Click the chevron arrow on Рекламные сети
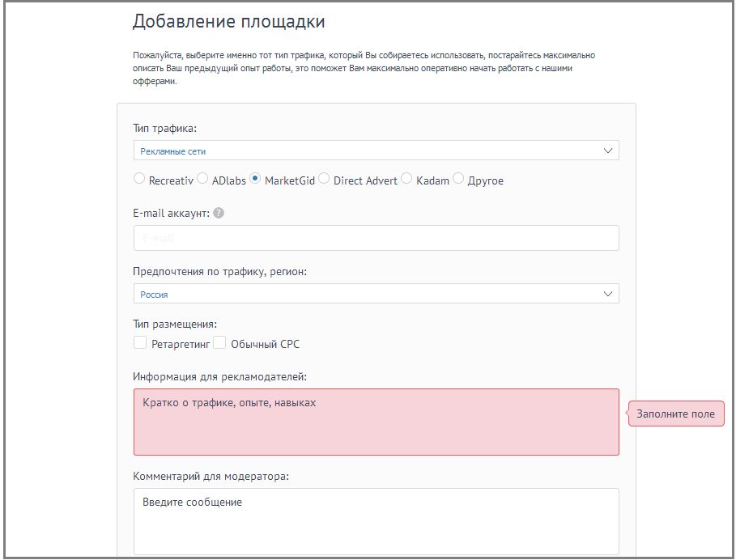The height and width of the screenshot is (560, 736). pos(608,150)
